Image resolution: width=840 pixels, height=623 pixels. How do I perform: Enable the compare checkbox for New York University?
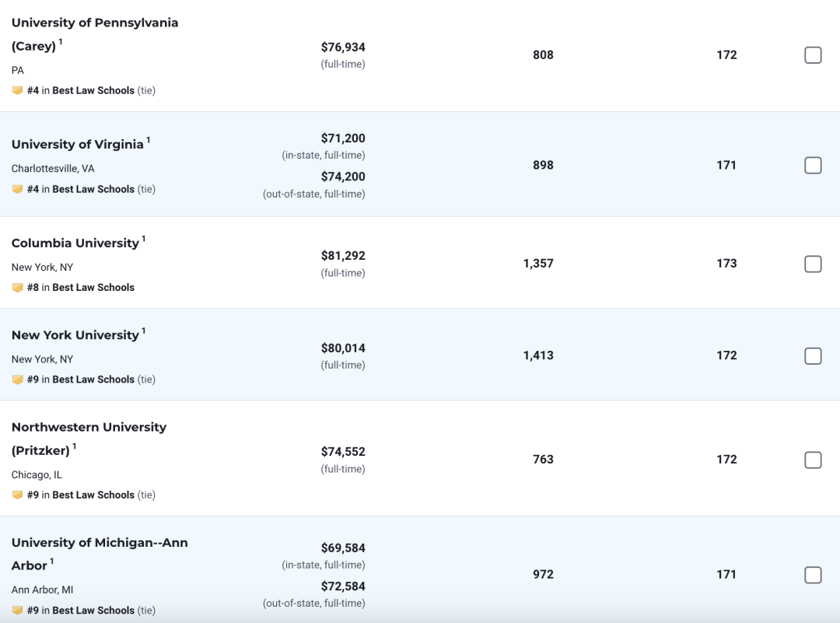813,356
